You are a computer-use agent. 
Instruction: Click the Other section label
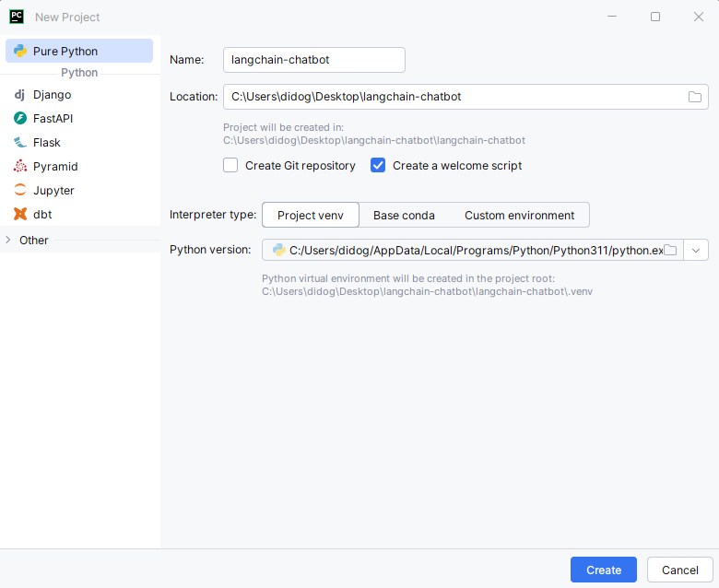(33, 241)
